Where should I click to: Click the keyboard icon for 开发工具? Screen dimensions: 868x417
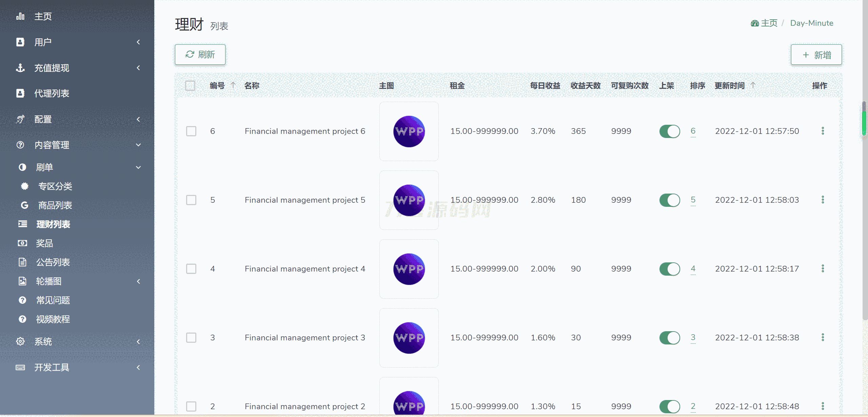coord(20,367)
